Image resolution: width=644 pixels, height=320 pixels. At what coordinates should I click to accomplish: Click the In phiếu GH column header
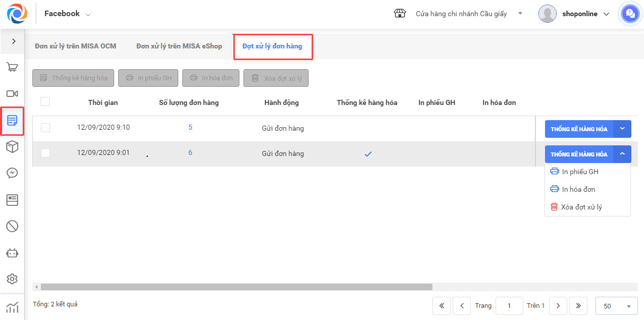pyautogui.click(x=437, y=102)
